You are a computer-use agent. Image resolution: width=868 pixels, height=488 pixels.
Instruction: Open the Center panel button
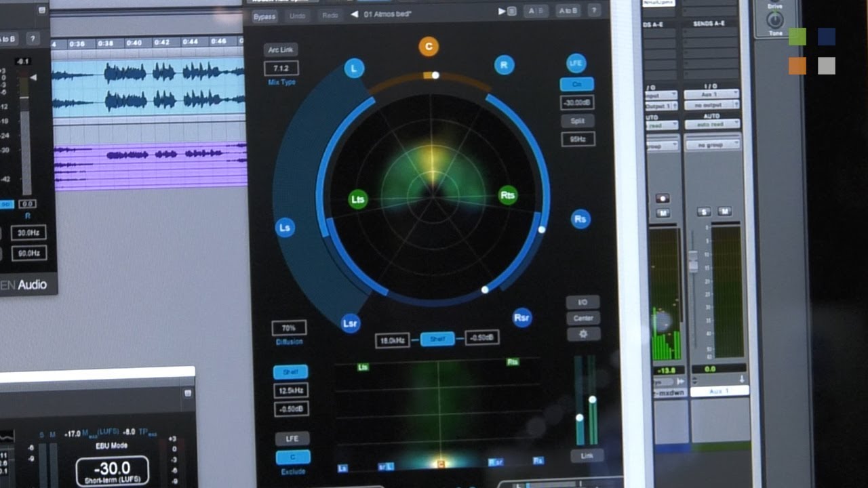583,318
